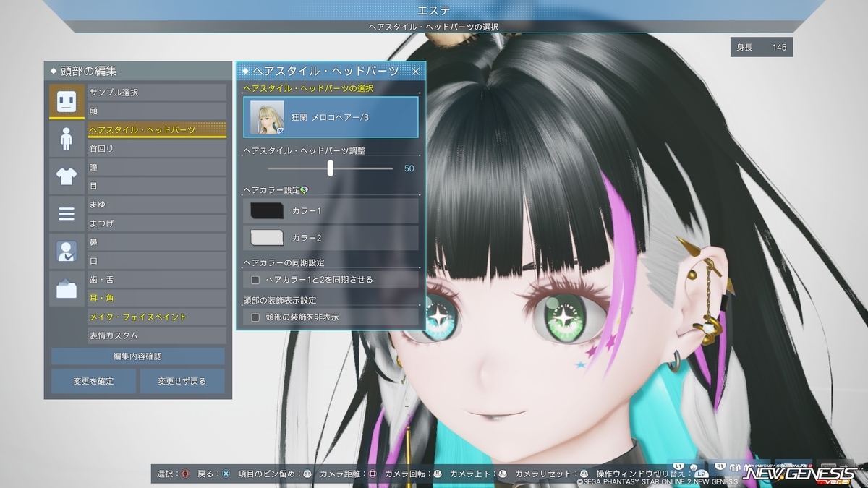The image size is (868, 488).
Task: Open the head editing face icon tab
Action: tap(67, 101)
